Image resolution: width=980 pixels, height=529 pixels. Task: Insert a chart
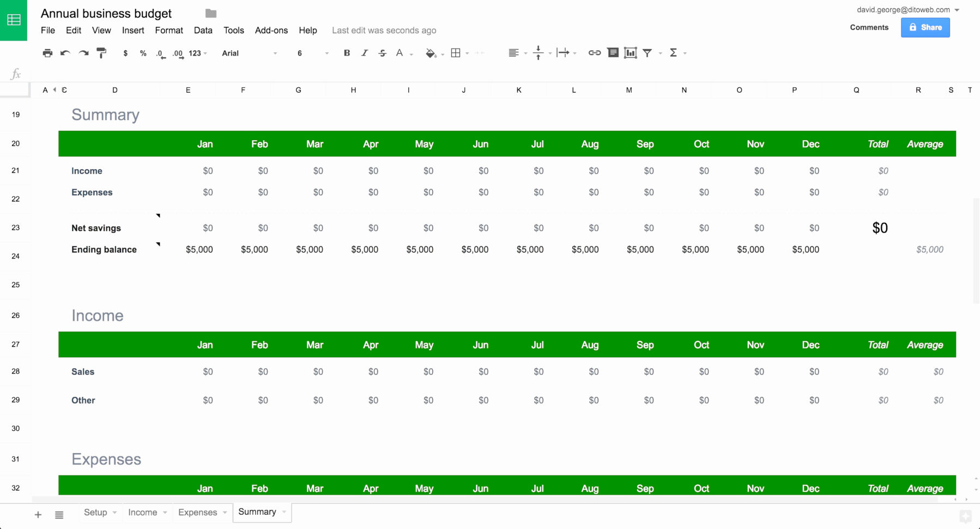(x=631, y=53)
